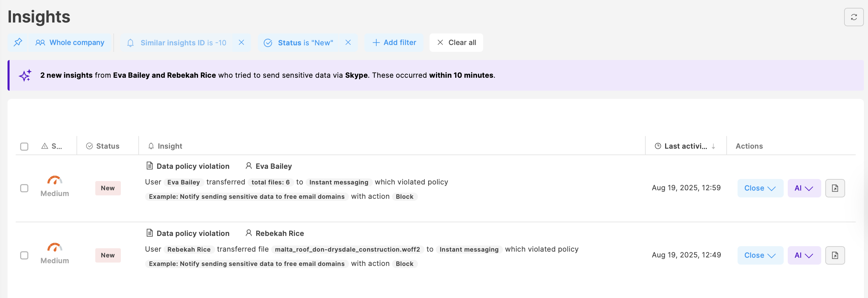Click the pin filters icon
The image size is (868, 298).
[x=18, y=43]
